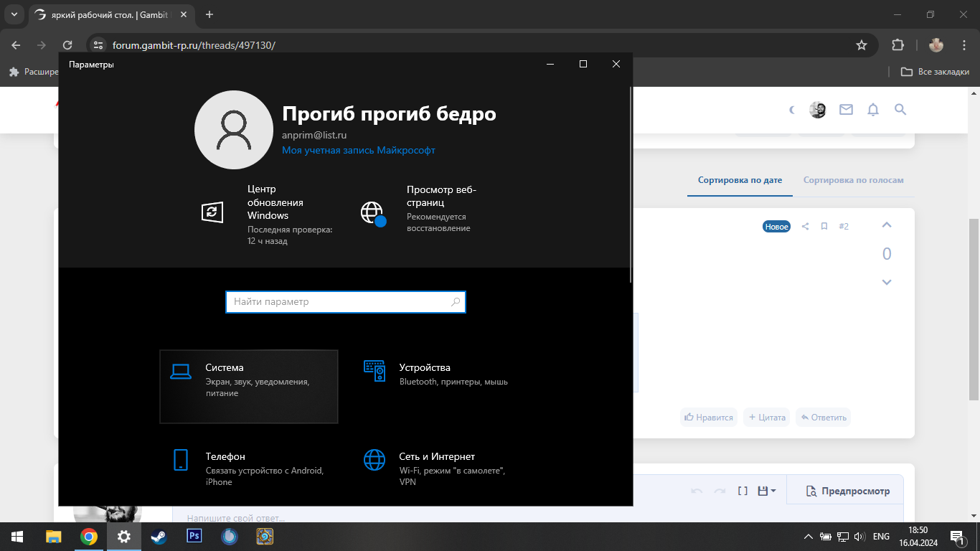Image resolution: width=980 pixels, height=551 pixels.
Task: Toggle BB code brackets in editor
Action: (x=743, y=491)
